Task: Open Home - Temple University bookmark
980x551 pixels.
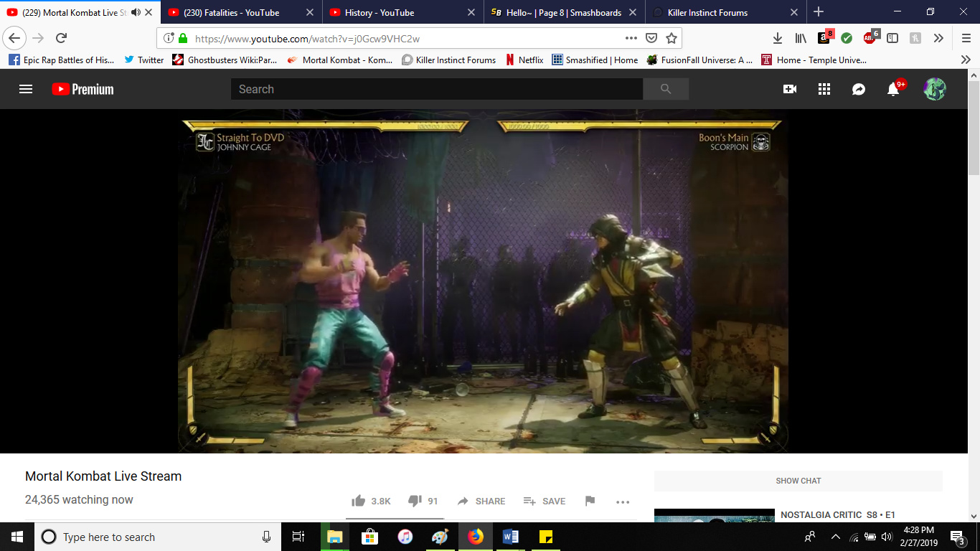Action: pyautogui.click(x=814, y=60)
